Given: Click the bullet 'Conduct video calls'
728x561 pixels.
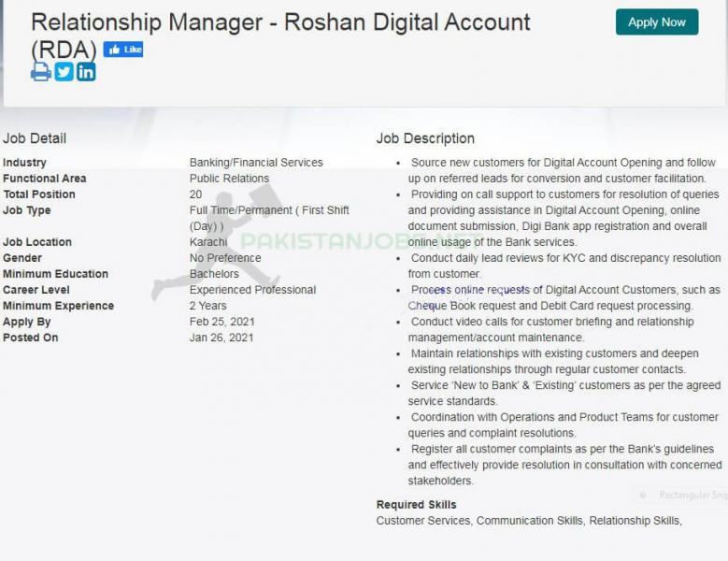Looking at the screenshot, I should [x=551, y=330].
